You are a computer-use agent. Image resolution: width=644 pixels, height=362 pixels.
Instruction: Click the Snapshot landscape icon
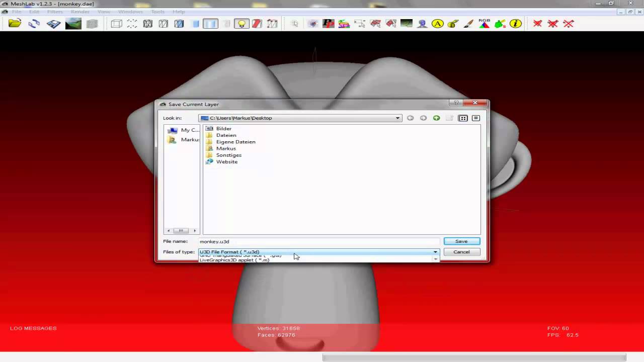pyautogui.click(x=73, y=24)
